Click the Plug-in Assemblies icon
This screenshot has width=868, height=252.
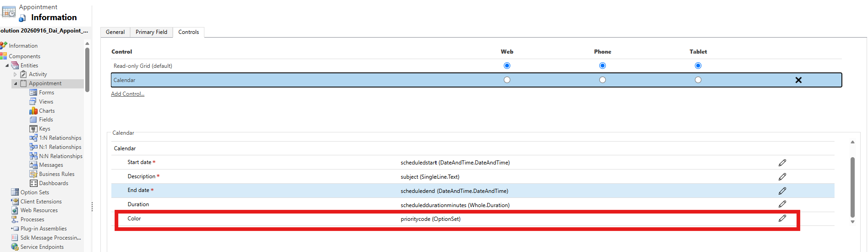tap(16, 229)
